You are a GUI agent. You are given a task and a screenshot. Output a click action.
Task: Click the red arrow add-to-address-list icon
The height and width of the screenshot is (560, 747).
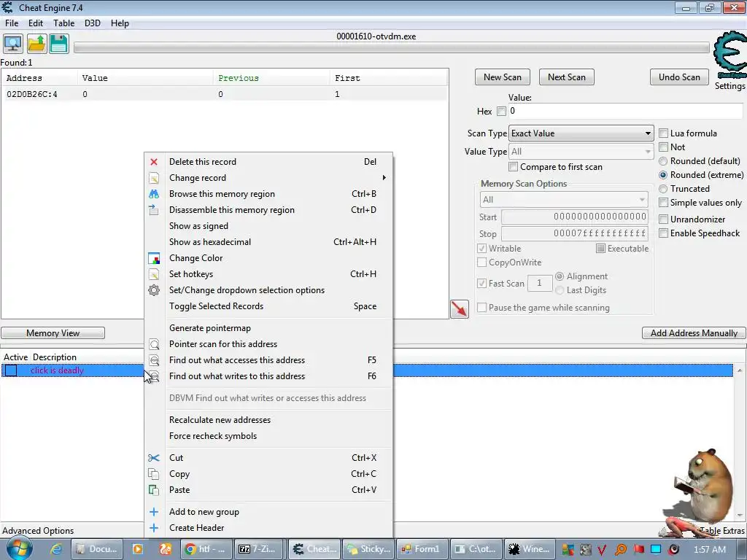(460, 308)
